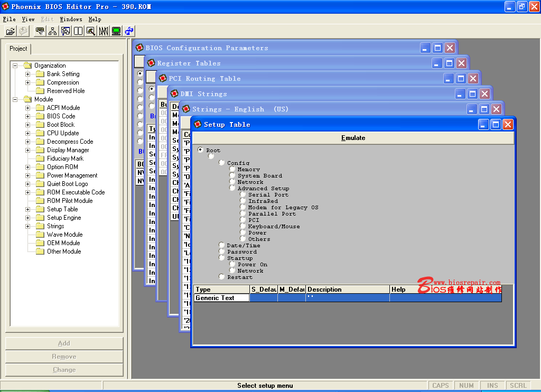Image resolution: width=541 pixels, height=392 pixels.
Task: Open the Windows menu
Action: (x=71, y=20)
